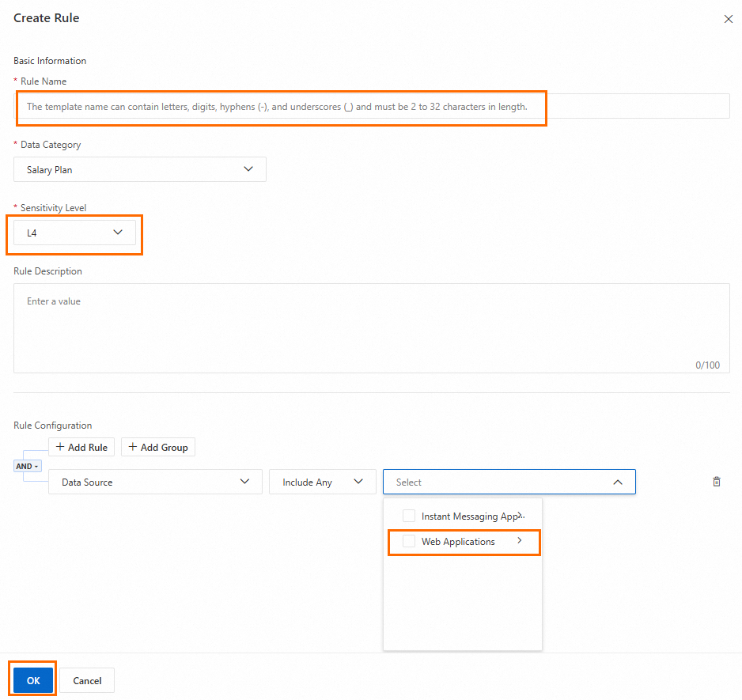Click OK to save the rule

click(33, 680)
